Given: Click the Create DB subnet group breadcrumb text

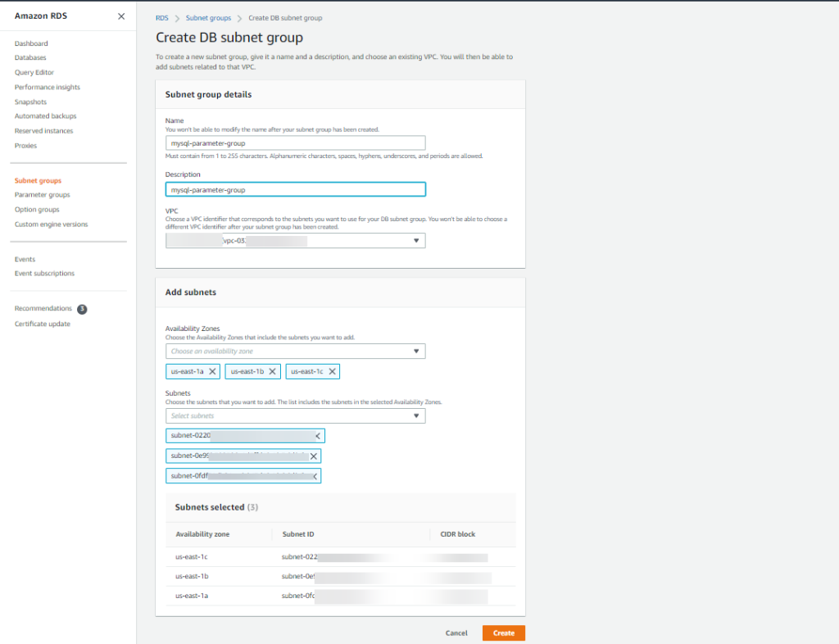Looking at the screenshot, I should click(x=285, y=18).
